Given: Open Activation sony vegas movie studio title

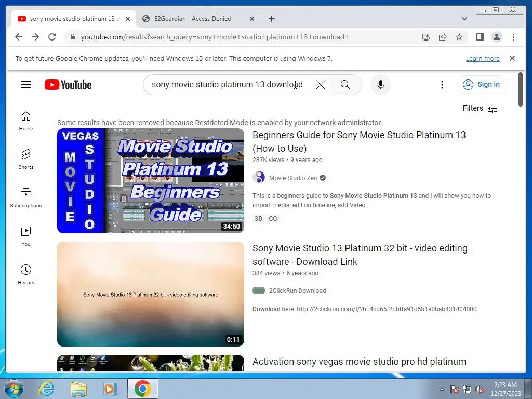Looking at the screenshot, I should click(359, 362).
